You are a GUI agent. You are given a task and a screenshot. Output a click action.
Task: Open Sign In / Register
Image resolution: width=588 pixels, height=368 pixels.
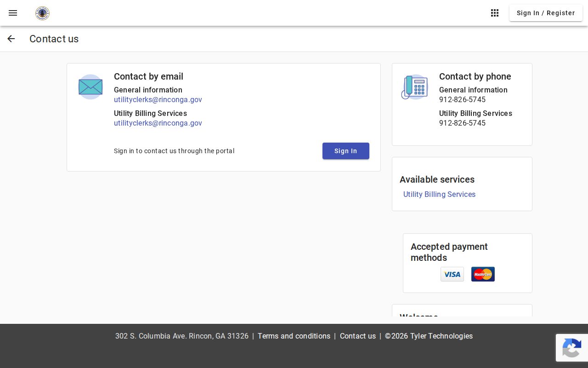(546, 13)
